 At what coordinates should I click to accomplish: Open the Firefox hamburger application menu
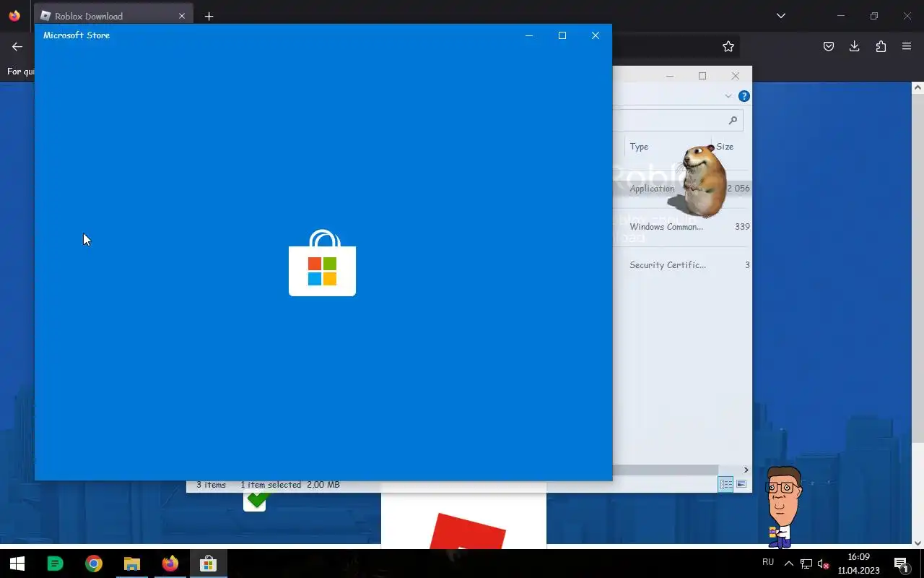[x=907, y=46]
